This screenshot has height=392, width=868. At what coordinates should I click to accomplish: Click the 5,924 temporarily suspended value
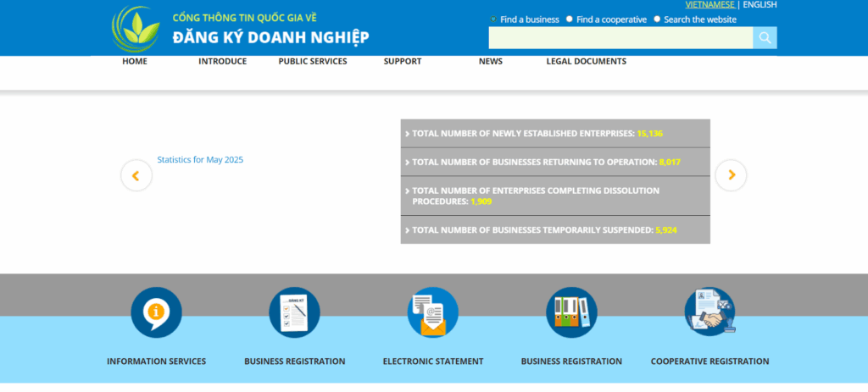[666, 230]
